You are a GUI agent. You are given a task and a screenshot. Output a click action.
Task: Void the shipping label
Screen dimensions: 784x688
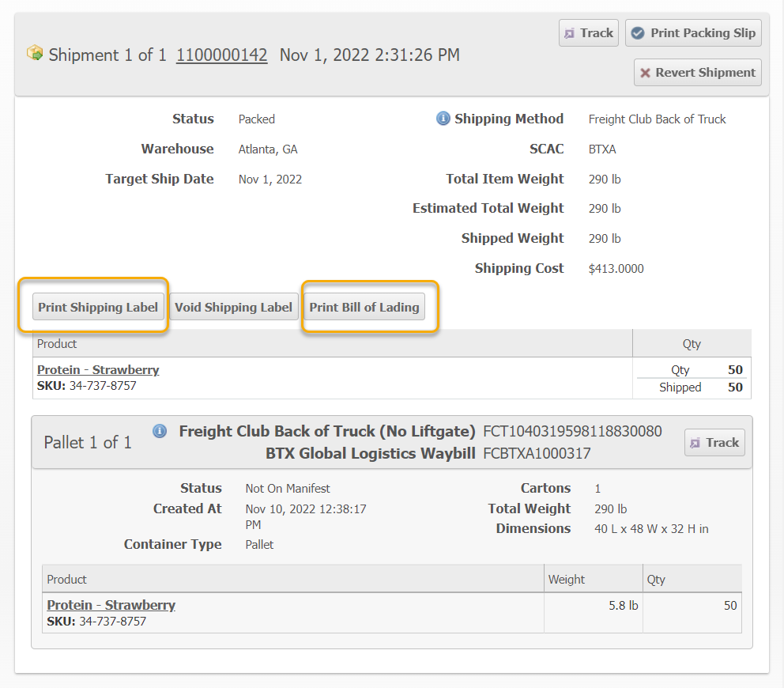(234, 307)
